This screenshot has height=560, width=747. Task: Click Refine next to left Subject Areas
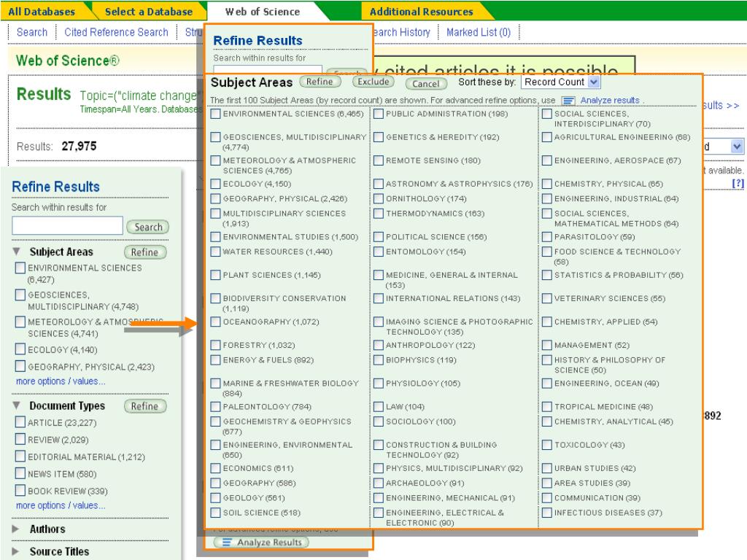145,252
